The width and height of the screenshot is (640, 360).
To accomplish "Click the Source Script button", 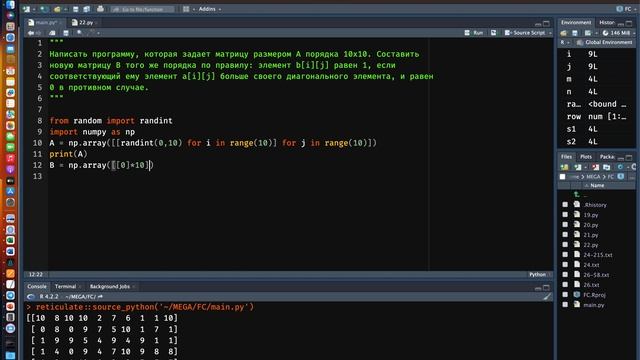I will pyautogui.click(x=525, y=33).
